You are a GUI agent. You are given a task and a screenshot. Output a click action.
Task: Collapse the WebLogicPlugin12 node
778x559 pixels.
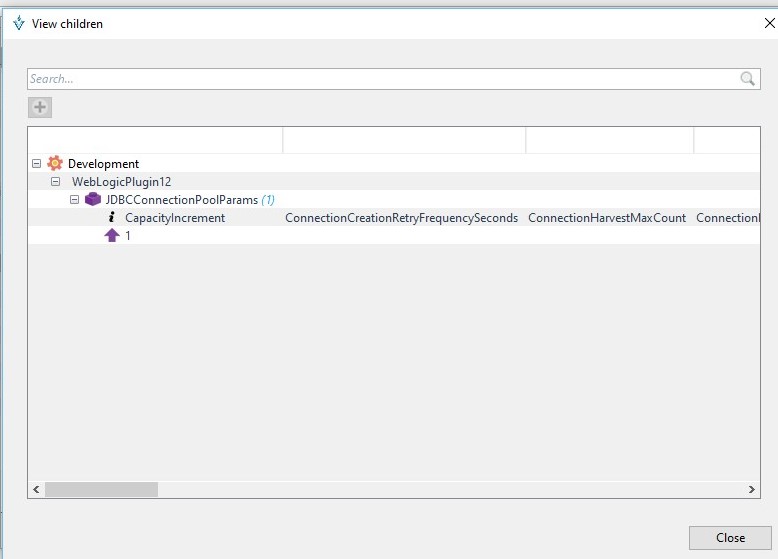(56, 182)
